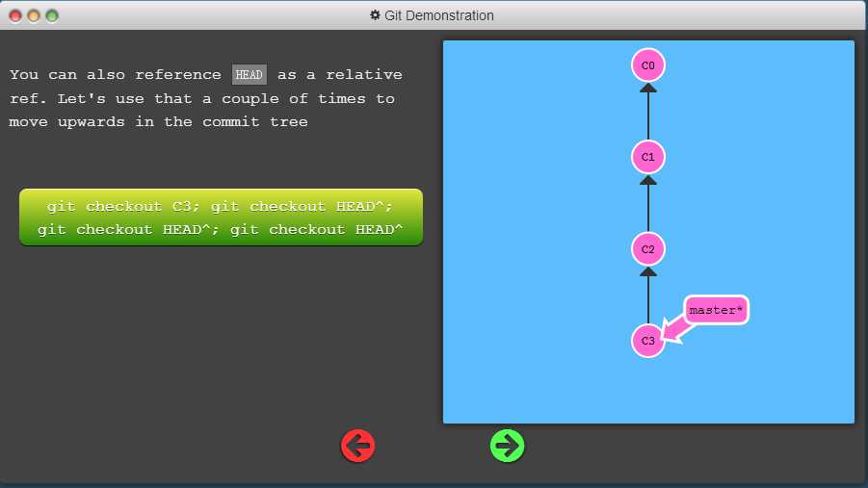Click the master* branch label
Viewport: 868px width, 488px height.
pos(717,310)
